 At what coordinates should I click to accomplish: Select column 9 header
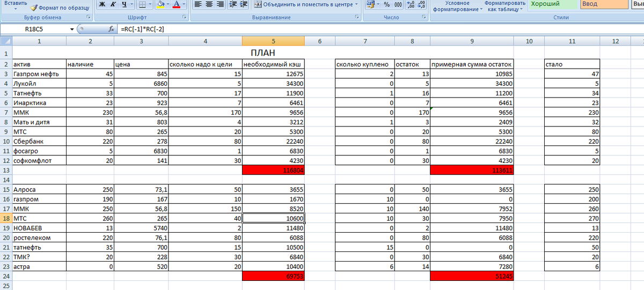(472, 41)
